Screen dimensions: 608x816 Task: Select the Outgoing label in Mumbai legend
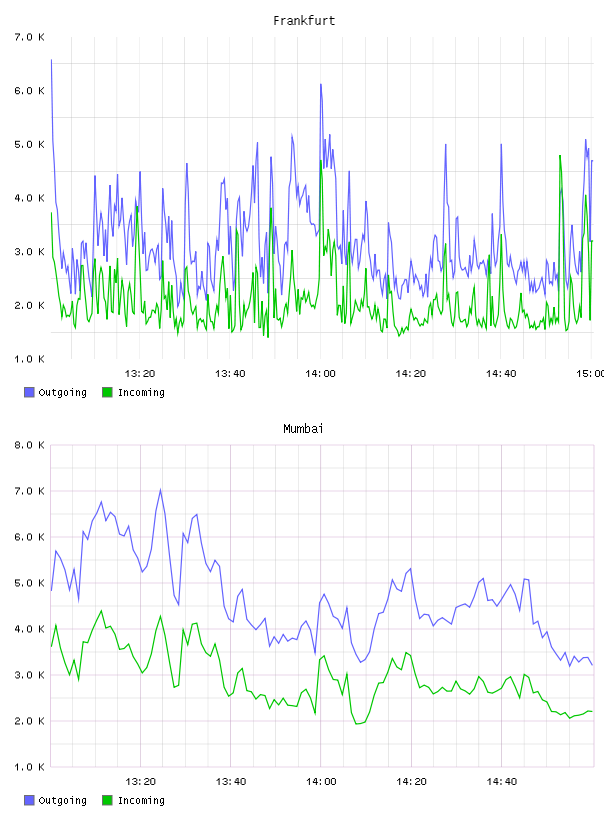click(x=62, y=801)
